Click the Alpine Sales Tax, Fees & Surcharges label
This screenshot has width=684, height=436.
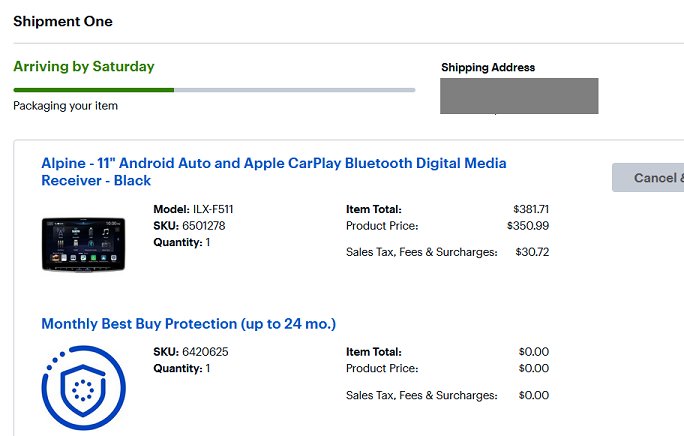[421, 252]
